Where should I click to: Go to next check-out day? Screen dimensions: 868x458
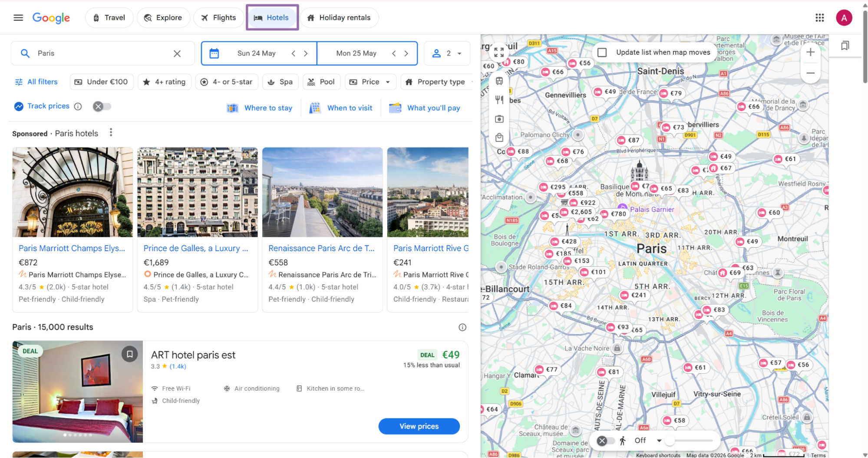pos(406,53)
